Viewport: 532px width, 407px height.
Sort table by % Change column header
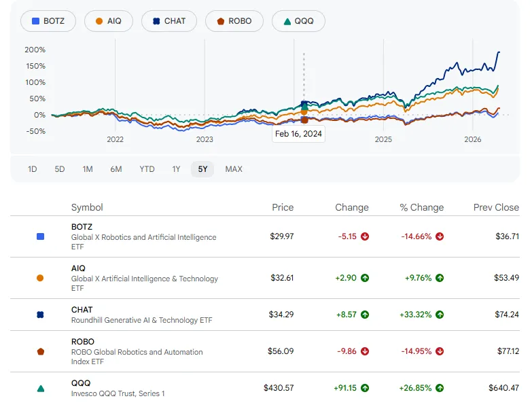pos(421,207)
